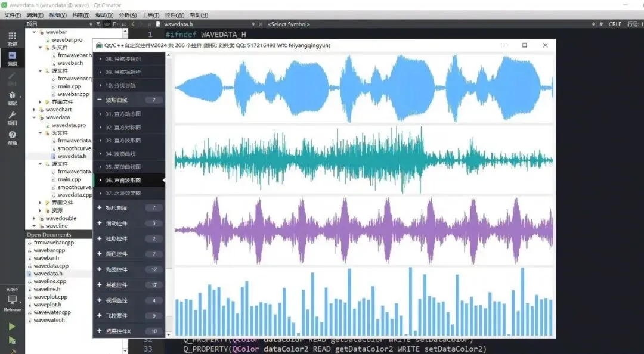The image size is (644, 354).
Task: Click the Go Back arrow in editor toolbar
Action: pyautogui.click(x=132, y=24)
